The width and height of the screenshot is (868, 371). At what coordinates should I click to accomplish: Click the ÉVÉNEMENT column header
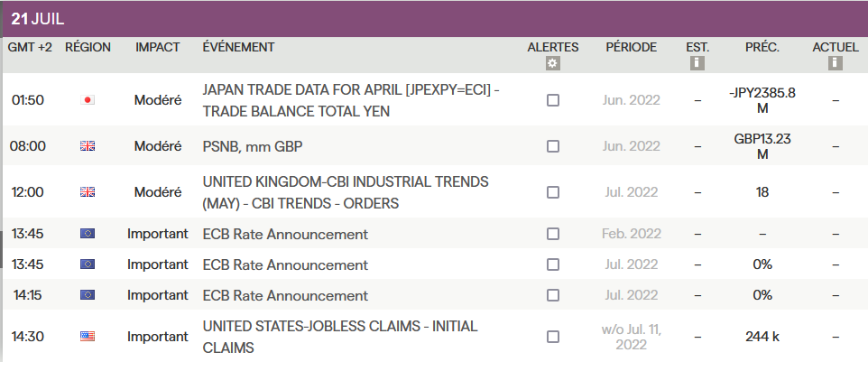[239, 47]
